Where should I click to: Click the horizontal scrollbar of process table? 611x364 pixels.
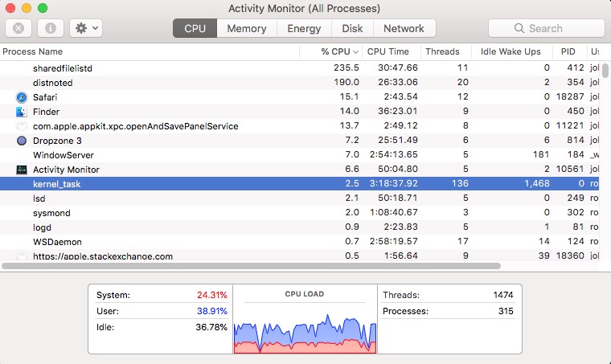pos(252,266)
